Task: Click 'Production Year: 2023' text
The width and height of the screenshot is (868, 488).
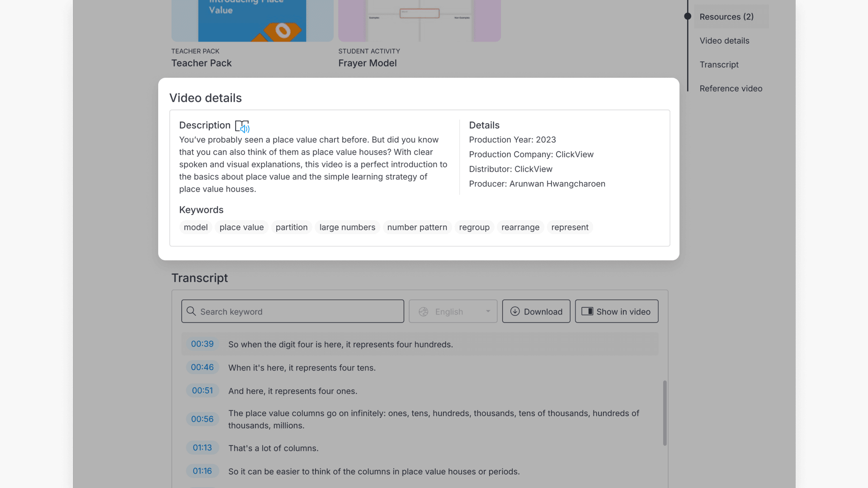Action: click(512, 140)
